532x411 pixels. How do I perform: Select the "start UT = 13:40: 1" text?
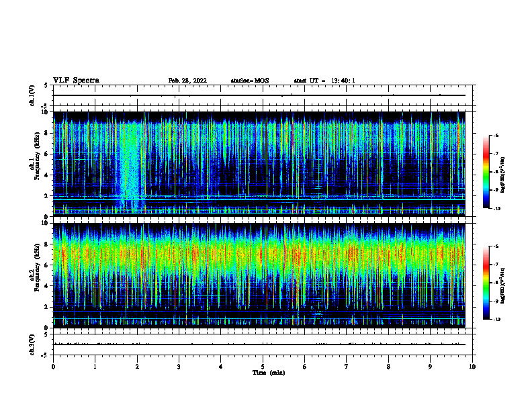(x=324, y=81)
